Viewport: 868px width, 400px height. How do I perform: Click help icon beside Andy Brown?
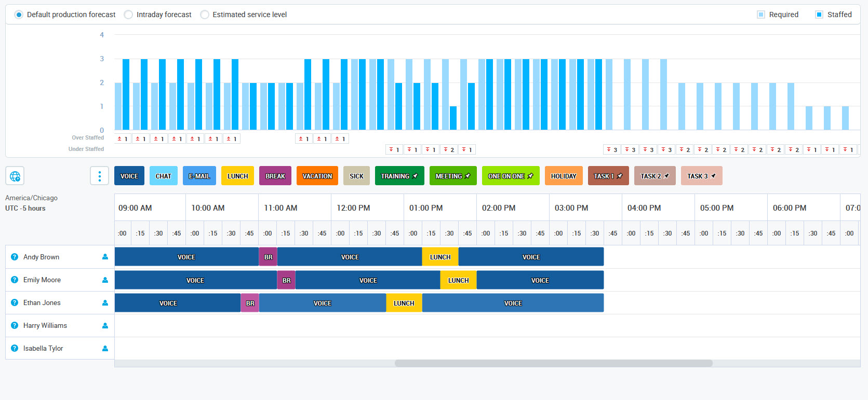[x=15, y=257]
